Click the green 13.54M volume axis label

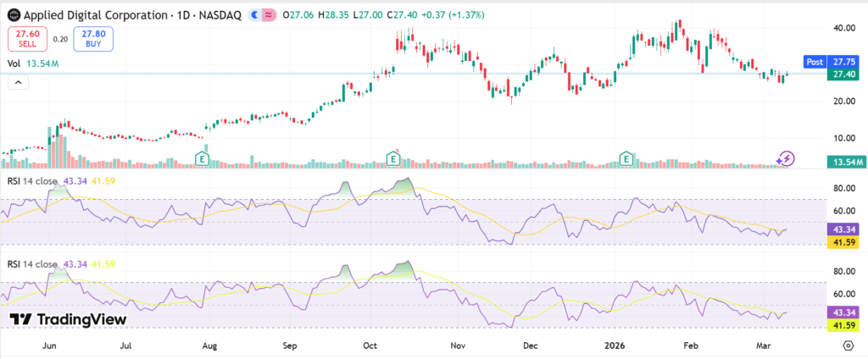coord(845,162)
